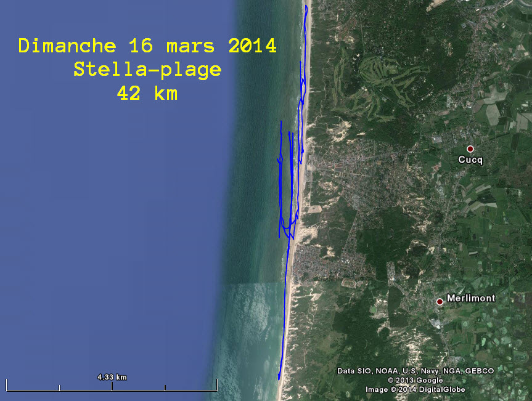
Task: Click the 'Image © 2014 DigitalGlobe' credit
Action: click(415, 389)
